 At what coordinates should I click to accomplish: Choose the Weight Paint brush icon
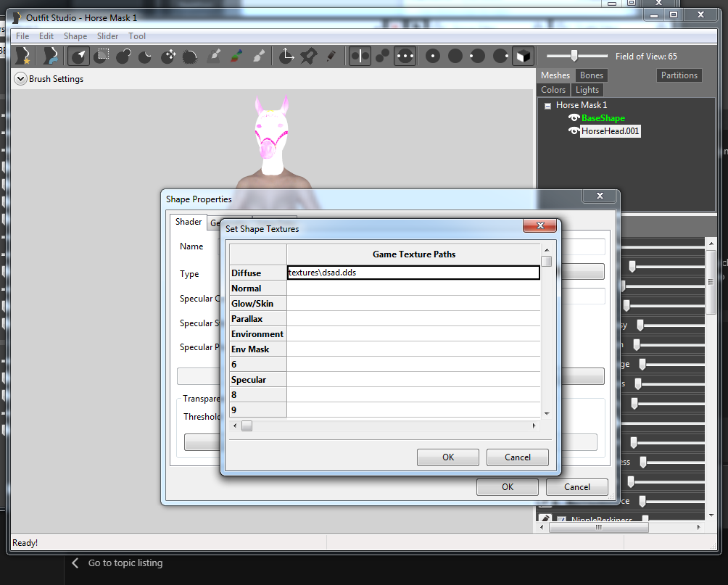[x=214, y=56]
